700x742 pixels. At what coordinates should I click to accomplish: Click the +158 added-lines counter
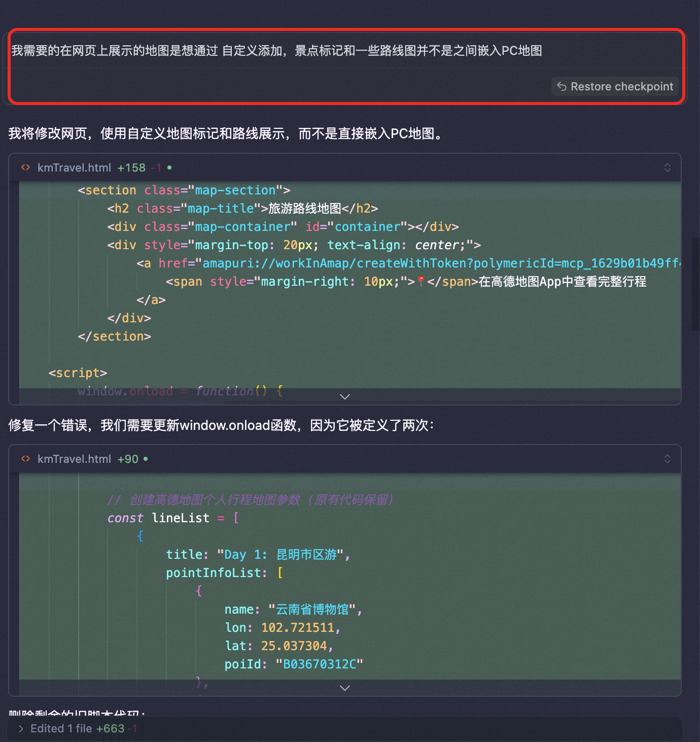131,167
